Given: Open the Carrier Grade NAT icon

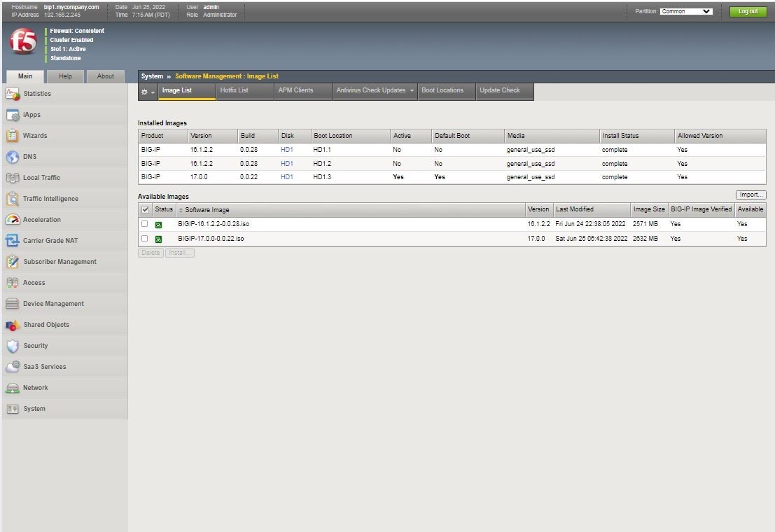Looking at the screenshot, I should click(13, 241).
